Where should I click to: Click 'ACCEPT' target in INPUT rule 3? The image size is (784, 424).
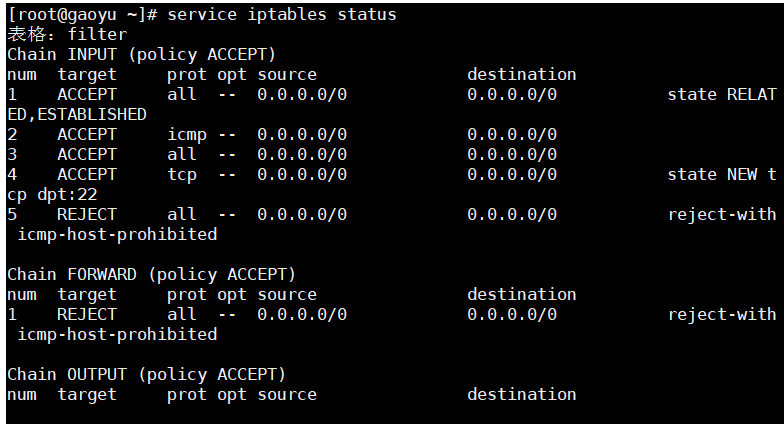coord(87,154)
